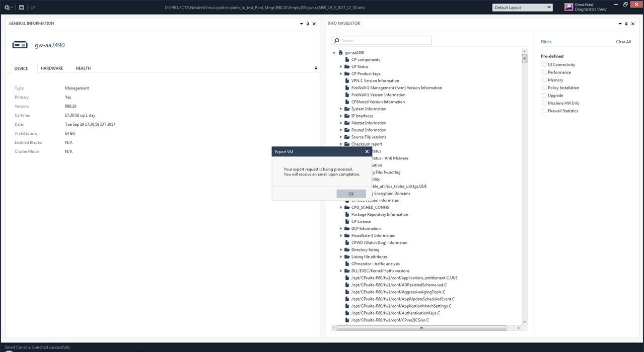
Task: Click the restore window button in title bar
Action: coord(625,5)
